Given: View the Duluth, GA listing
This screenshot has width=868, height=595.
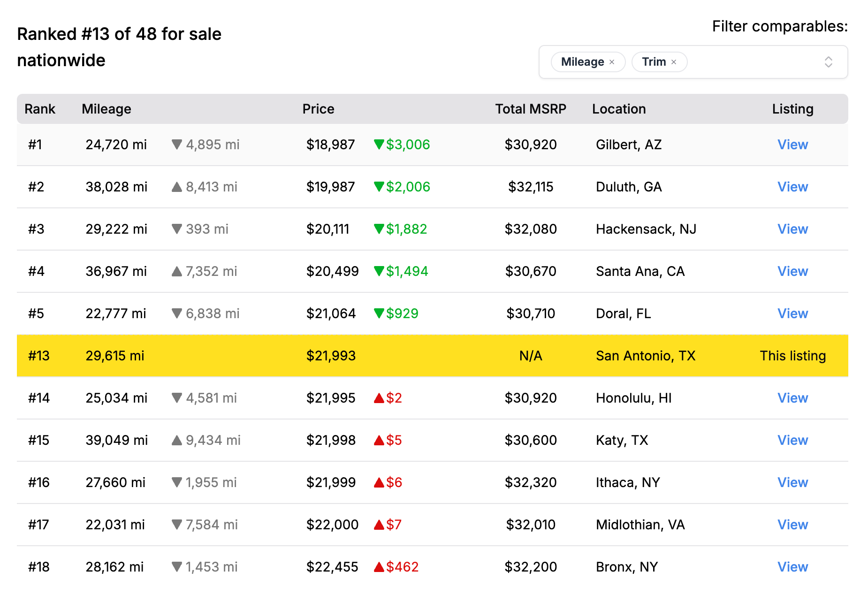Looking at the screenshot, I should tap(792, 187).
